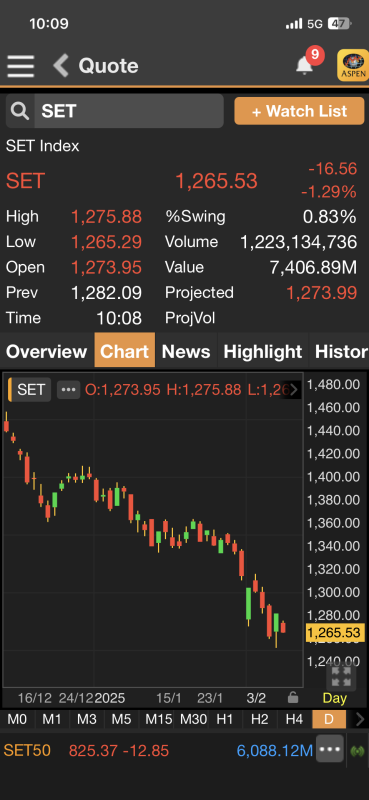Select the H1 timeframe
This screenshot has width=369, height=800.
[225, 719]
